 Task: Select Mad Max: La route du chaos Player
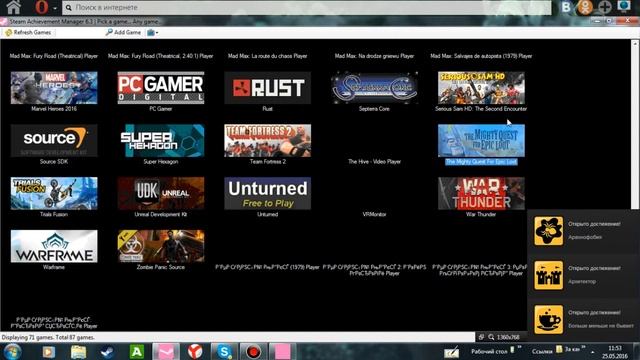tap(267, 56)
